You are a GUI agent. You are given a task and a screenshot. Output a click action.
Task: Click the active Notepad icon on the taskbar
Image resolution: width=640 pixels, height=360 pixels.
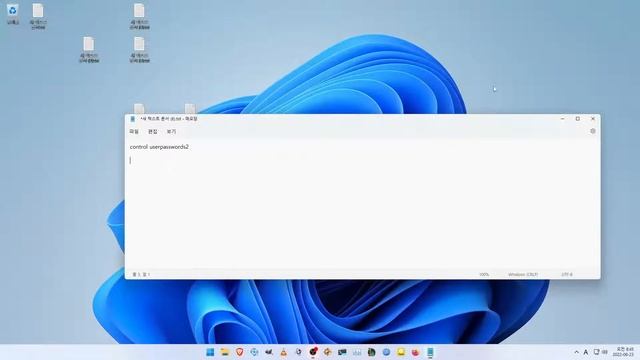(x=430, y=352)
